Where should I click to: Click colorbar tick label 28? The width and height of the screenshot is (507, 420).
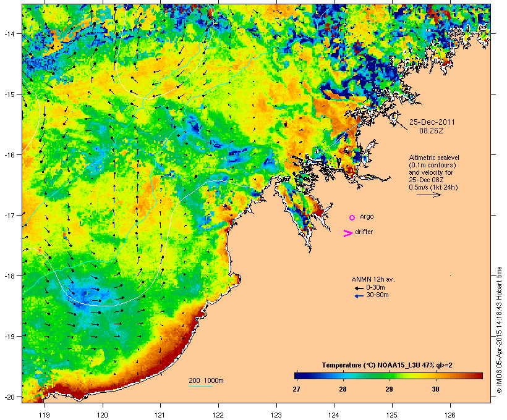(343, 389)
